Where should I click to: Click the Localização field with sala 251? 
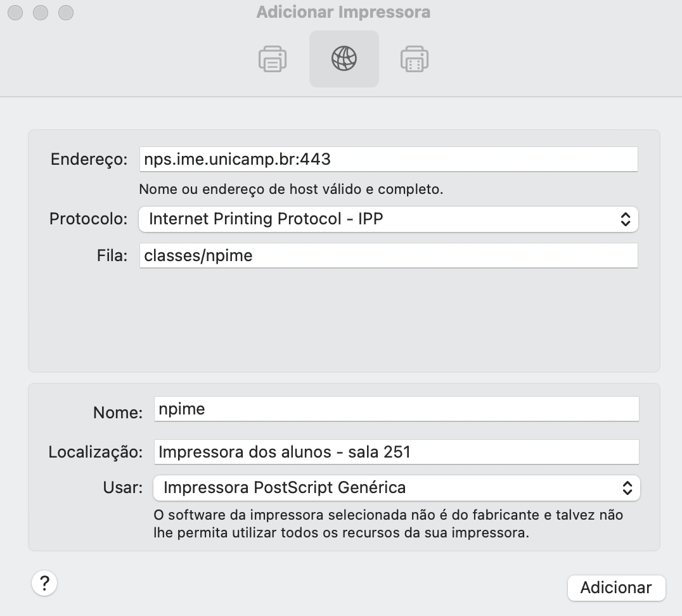(x=397, y=452)
